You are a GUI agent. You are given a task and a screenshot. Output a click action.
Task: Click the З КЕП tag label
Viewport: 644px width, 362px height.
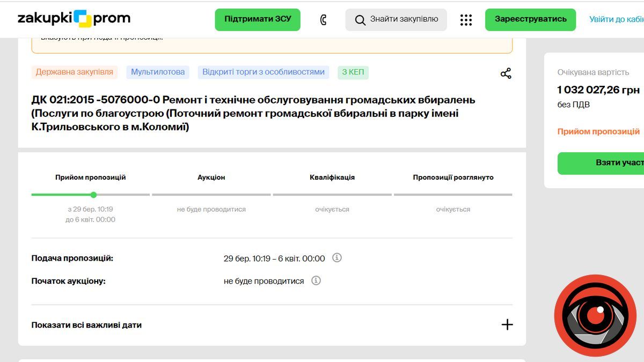coord(353,72)
